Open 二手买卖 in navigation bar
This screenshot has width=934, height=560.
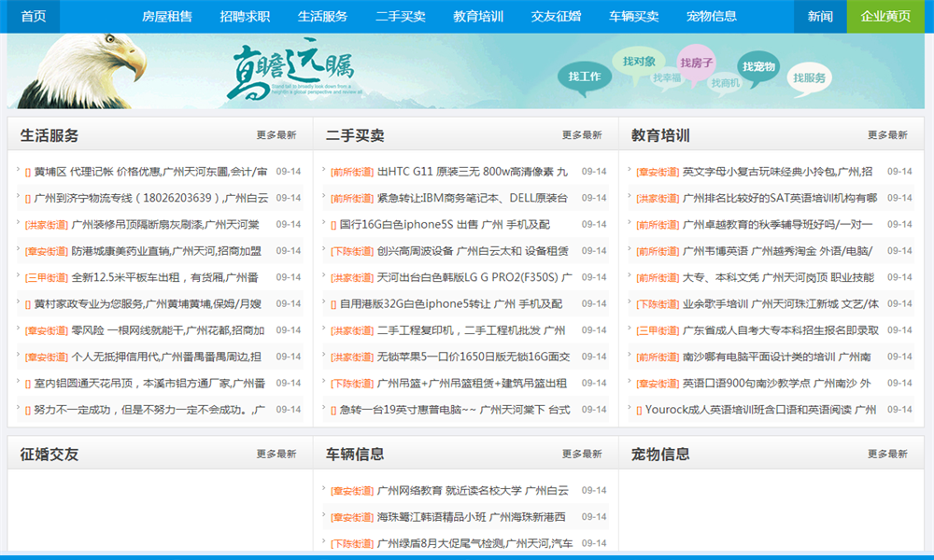click(x=401, y=16)
